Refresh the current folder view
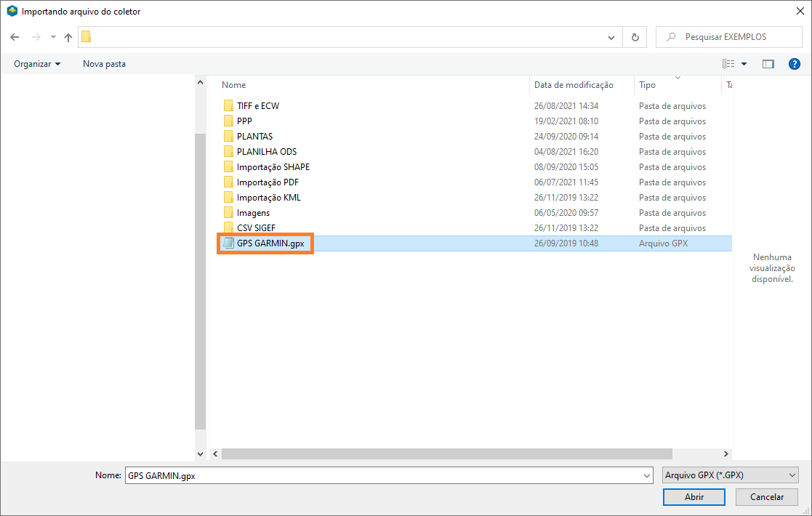 point(635,37)
